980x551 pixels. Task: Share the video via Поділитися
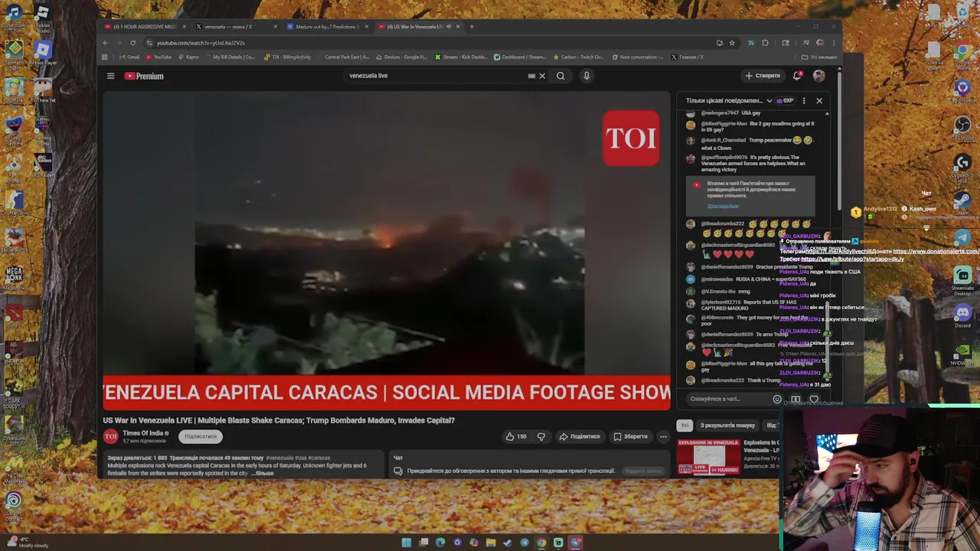point(580,436)
